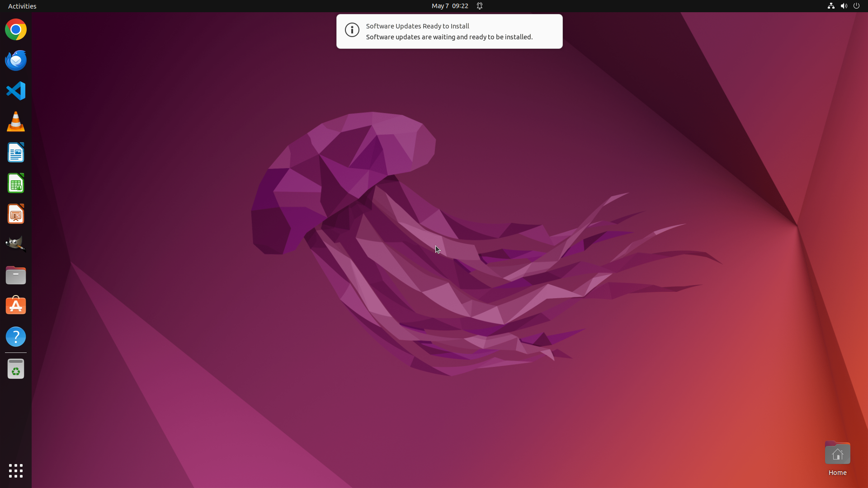Click Activities in the top bar
Image resolution: width=868 pixels, height=488 pixels.
click(22, 6)
